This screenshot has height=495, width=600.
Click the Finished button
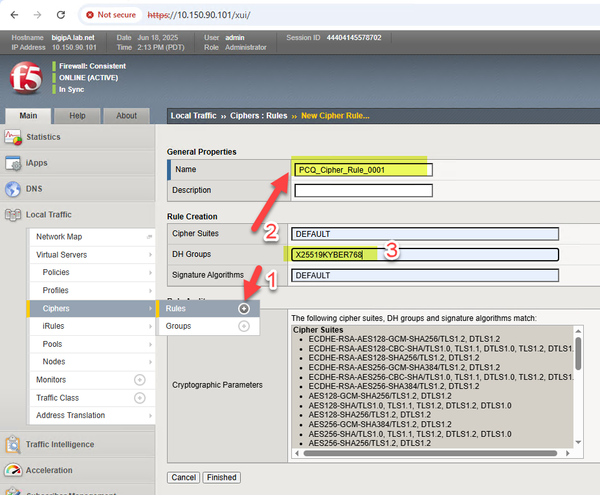[221, 477]
